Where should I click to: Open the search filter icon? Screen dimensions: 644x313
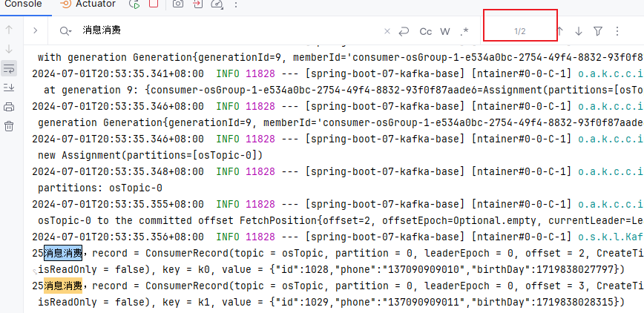click(598, 31)
